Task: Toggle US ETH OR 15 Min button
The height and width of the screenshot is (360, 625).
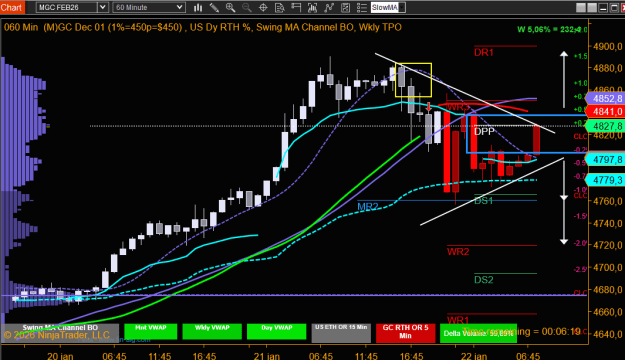Action: [341, 333]
